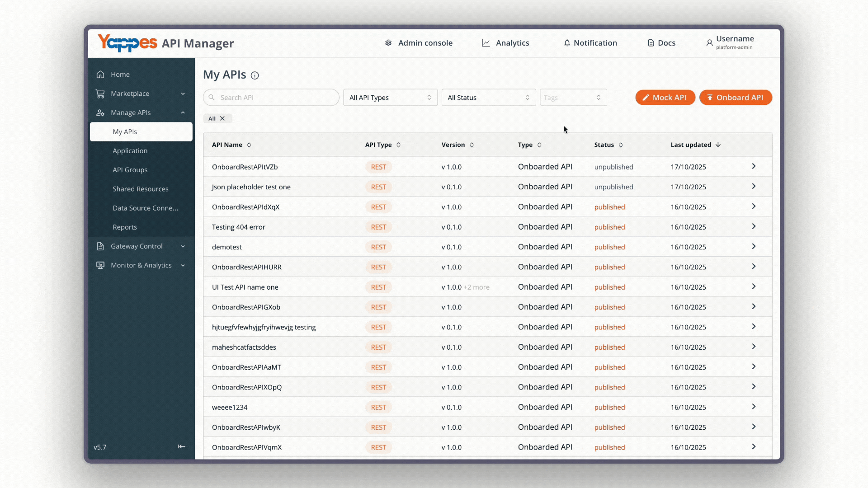Click REST badge in OnboardRestAPIHURR row
Screen dimensions: 868x488
[378, 267]
